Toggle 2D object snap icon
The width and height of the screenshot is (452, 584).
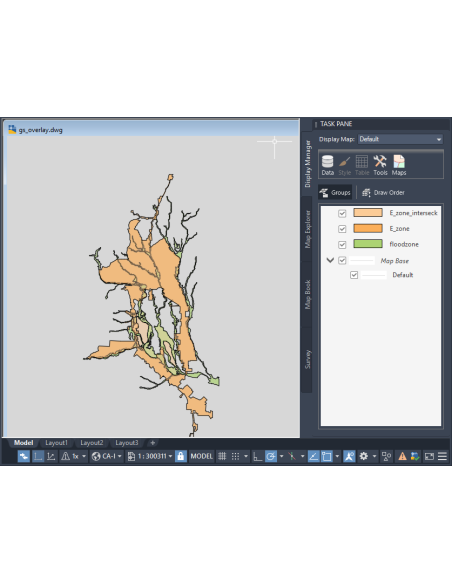(327, 456)
